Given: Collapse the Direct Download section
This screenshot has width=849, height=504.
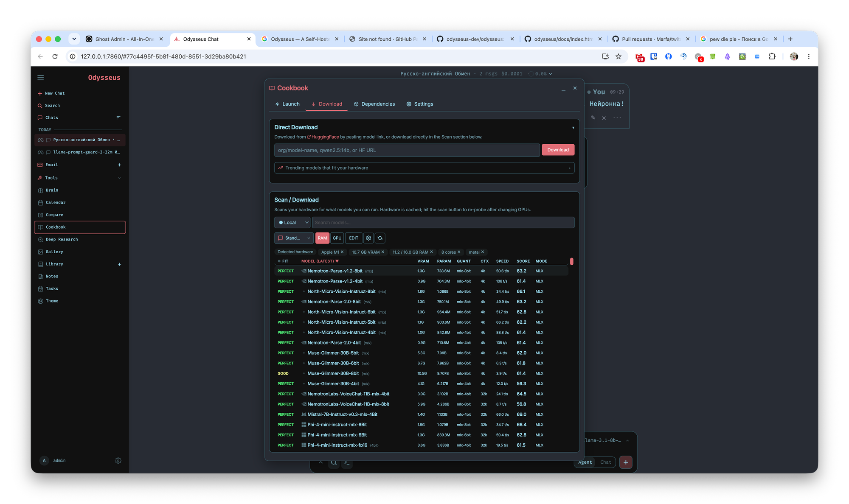Looking at the screenshot, I should (573, 128).
